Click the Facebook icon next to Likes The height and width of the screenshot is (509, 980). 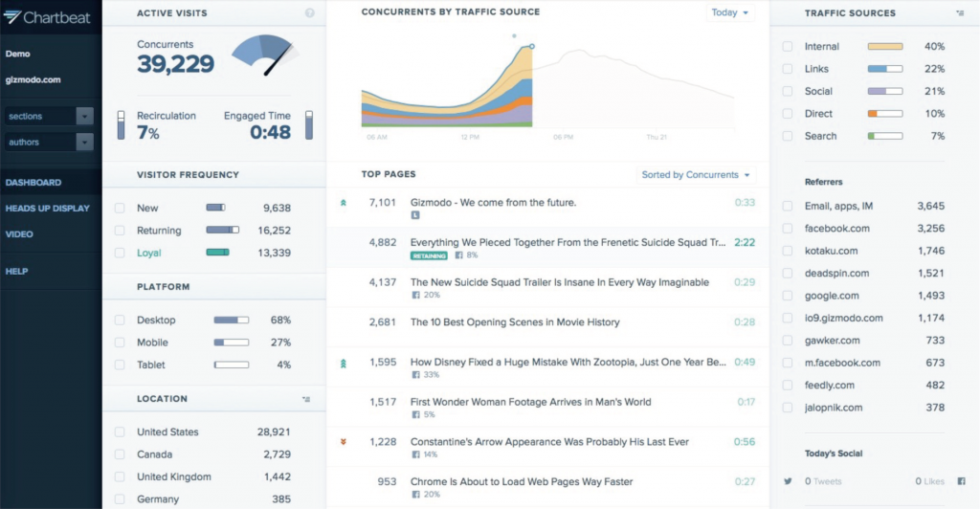pos(960,481)
